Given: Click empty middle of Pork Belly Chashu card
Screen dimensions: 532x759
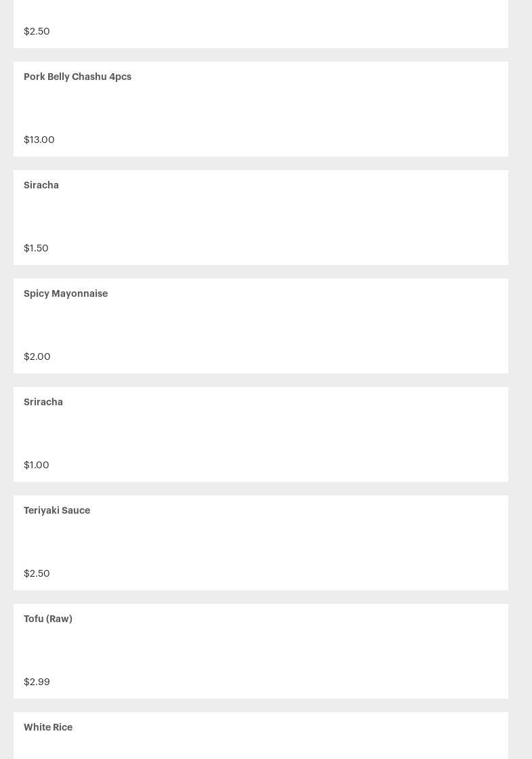Looking at the screenshot, I should 261,108.
